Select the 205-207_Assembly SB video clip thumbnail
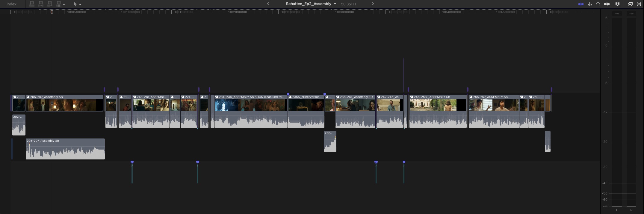The width and height of the screenshot is (644, 214). pos(65,105)
